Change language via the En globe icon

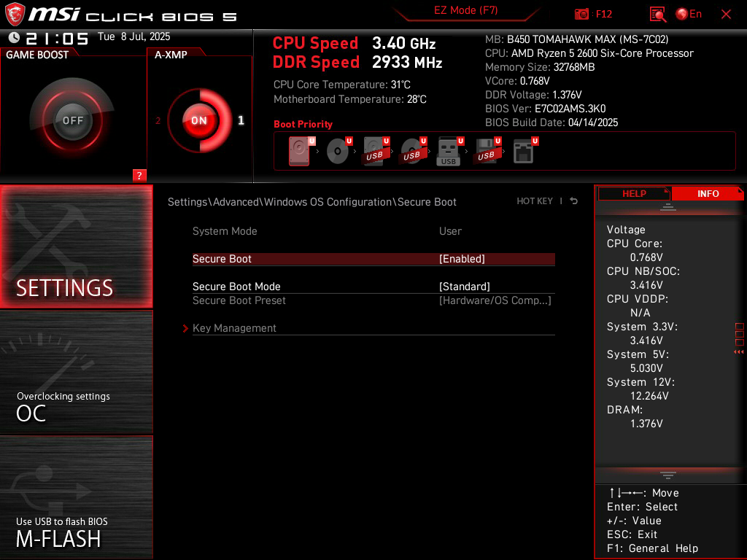[689, 14]
